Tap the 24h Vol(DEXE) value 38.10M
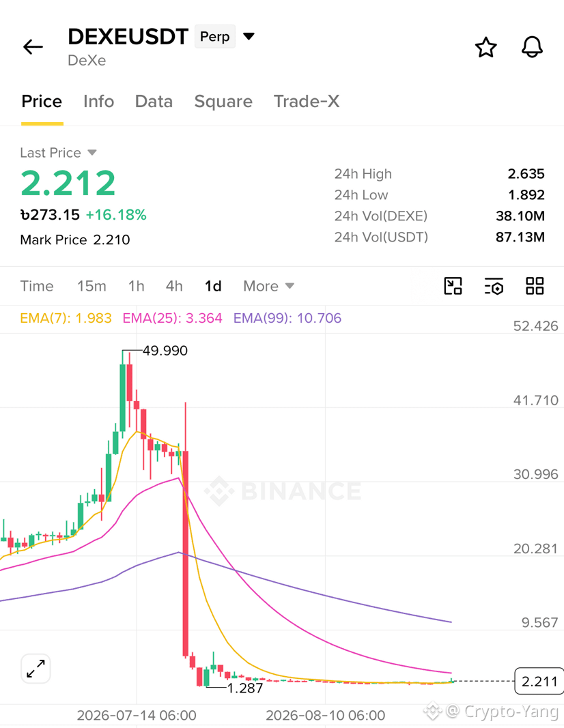The width and height of the screenshot is (564, 728). [520, 216]
